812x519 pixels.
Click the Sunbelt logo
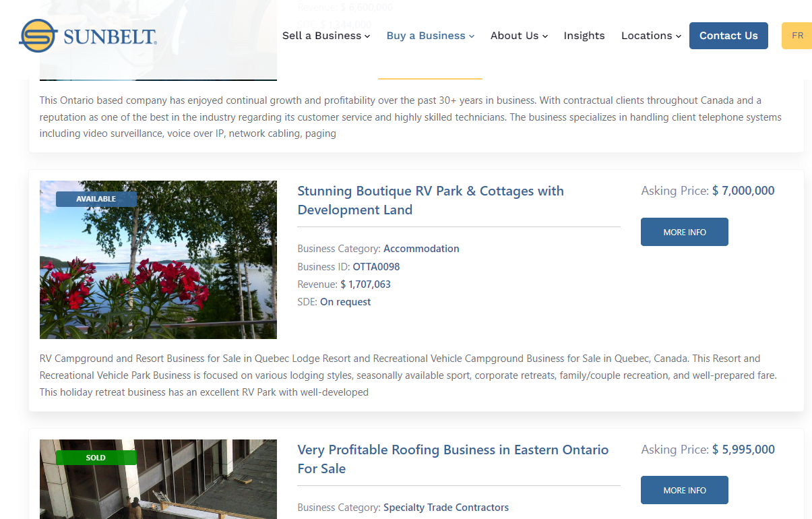(88, 36)
